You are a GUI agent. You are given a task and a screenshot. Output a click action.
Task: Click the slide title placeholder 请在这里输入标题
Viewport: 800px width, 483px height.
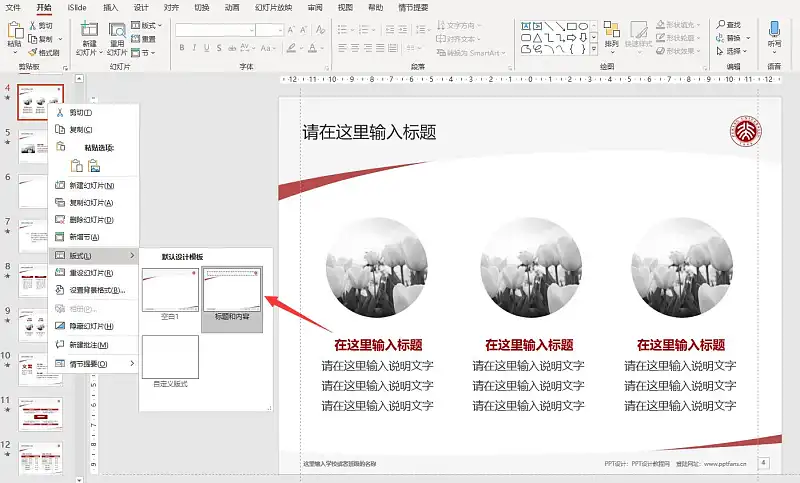coord(370,133)
